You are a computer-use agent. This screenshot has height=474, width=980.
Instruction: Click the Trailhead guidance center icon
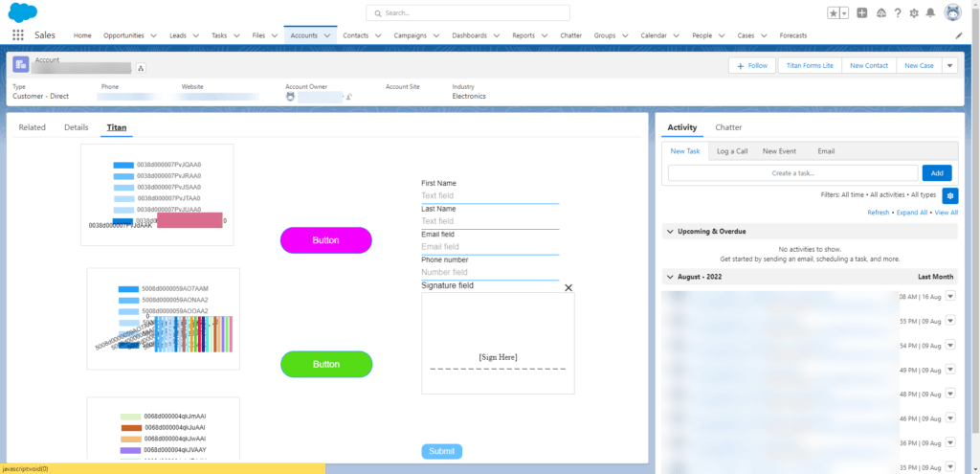tap(881, 13)
